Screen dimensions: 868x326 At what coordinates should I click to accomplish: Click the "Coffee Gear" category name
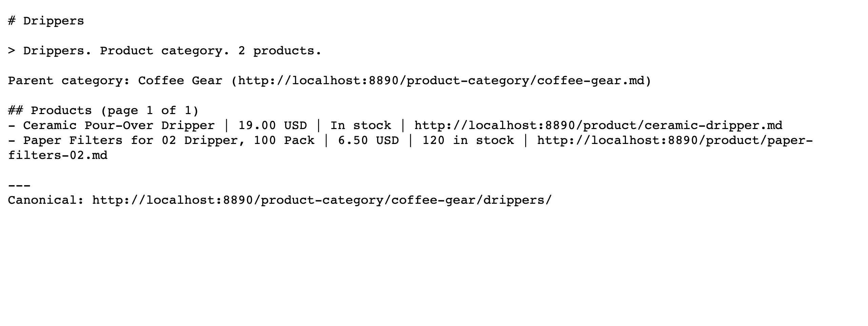180,81
